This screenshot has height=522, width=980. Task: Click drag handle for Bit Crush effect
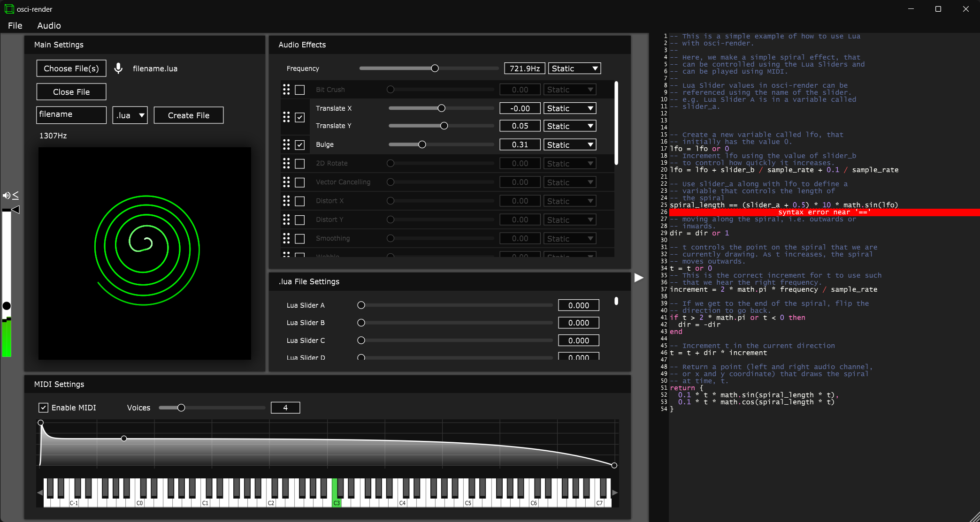286,90
